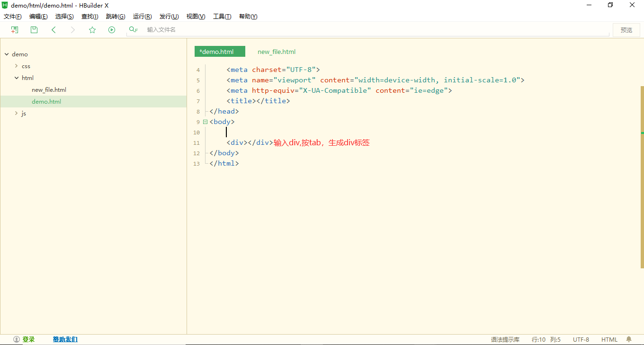The height and width of the screenshot is (345, 644).
Task: Open the 发行(U) menu
Action: (x=169, y=17)
